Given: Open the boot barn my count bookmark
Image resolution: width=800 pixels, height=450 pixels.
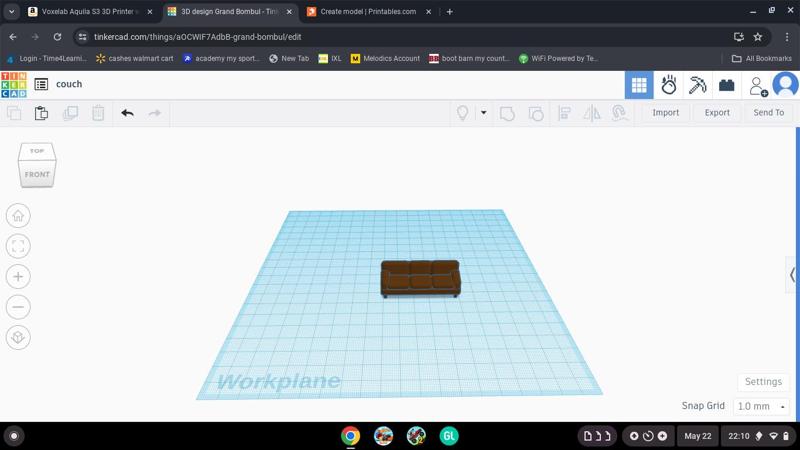Looking at the screenshot, I should tap(469, 59).
